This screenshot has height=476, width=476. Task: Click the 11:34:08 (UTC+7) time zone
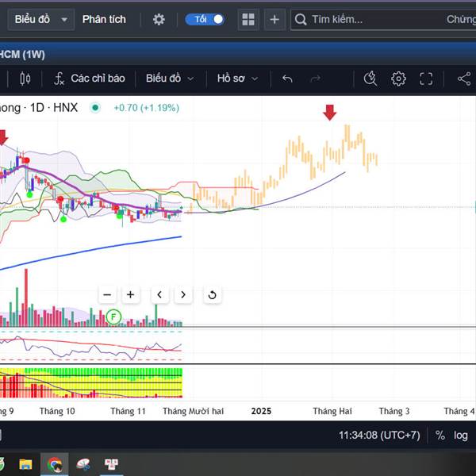point(379,436)
